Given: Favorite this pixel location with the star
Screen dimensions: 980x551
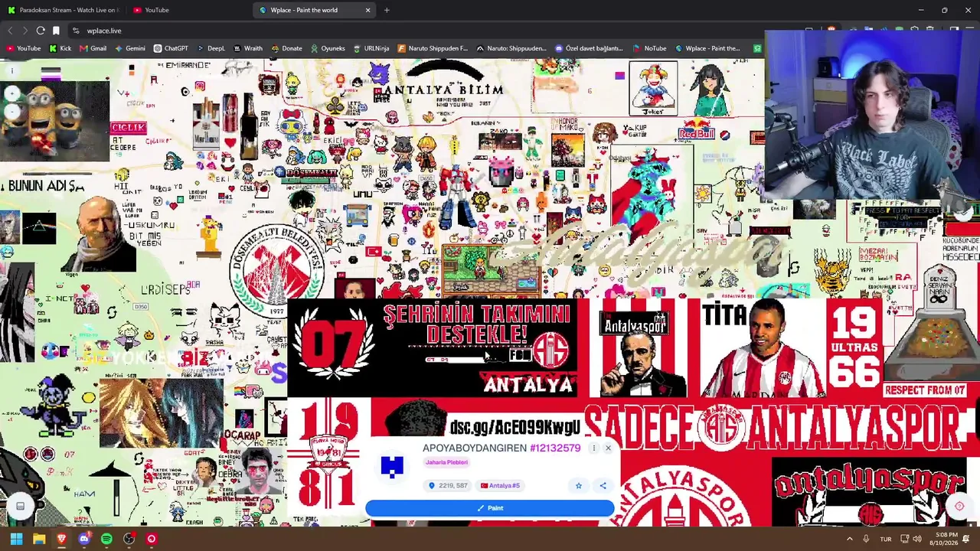Looking at the screenshot, I should coord(579,486).
